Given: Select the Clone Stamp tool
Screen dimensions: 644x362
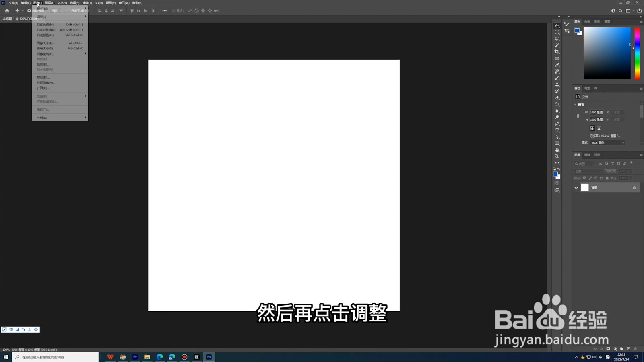Looking at the screenshot, I should pyautogui.click(x=557, y=84).
